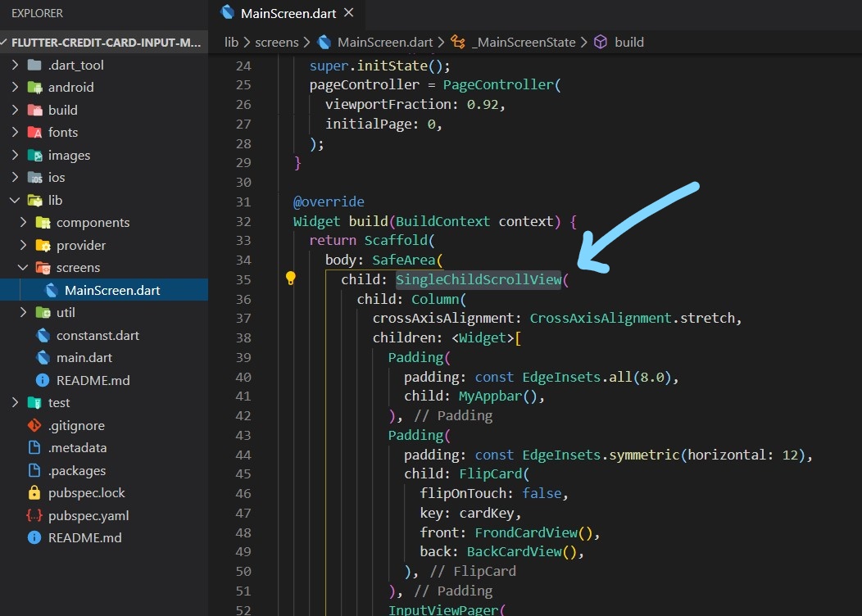The width and height of the screenshot is (862, 616).
Task: Click the lightbulb quick-fix icon on line 35
Action: point(291,279)
